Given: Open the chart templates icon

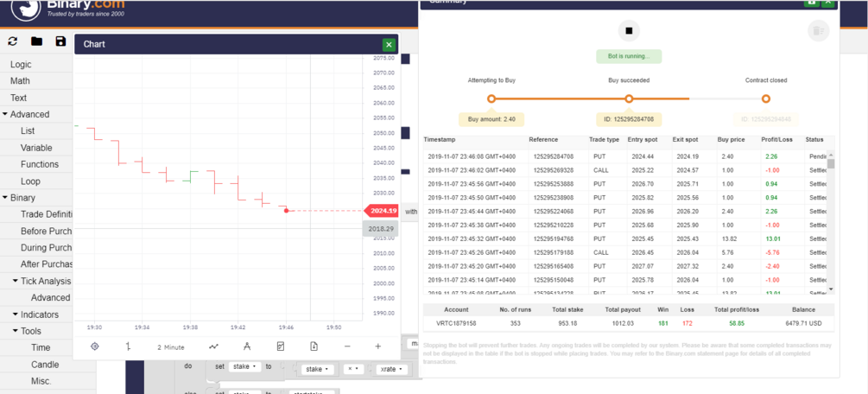Looking at the screenshot, I should click(281, 346).
